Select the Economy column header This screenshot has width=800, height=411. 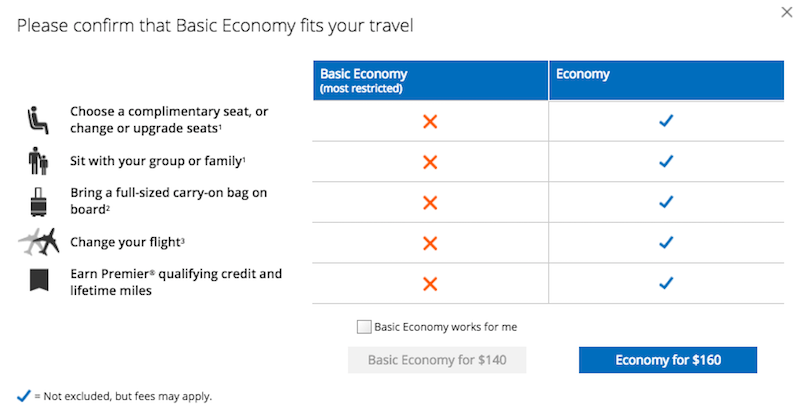pos(666,81)
